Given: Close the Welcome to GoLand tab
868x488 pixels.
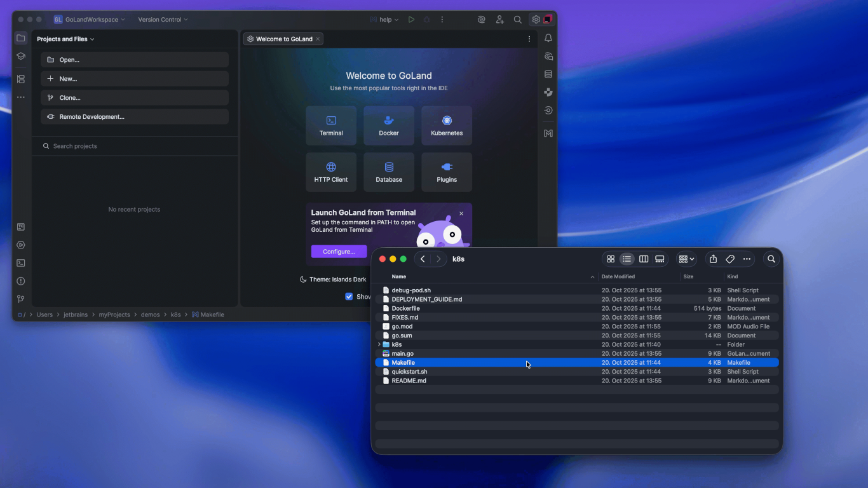Looking at the screenshot, I should tap(318, 39).
